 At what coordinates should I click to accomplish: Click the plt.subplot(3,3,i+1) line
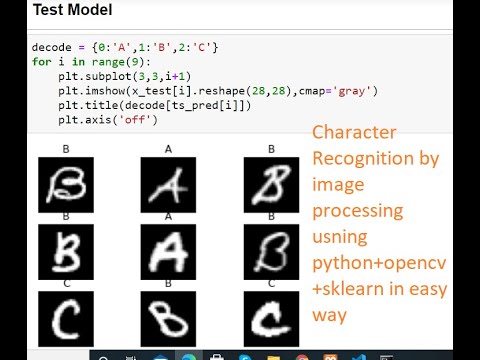[124, 77]
